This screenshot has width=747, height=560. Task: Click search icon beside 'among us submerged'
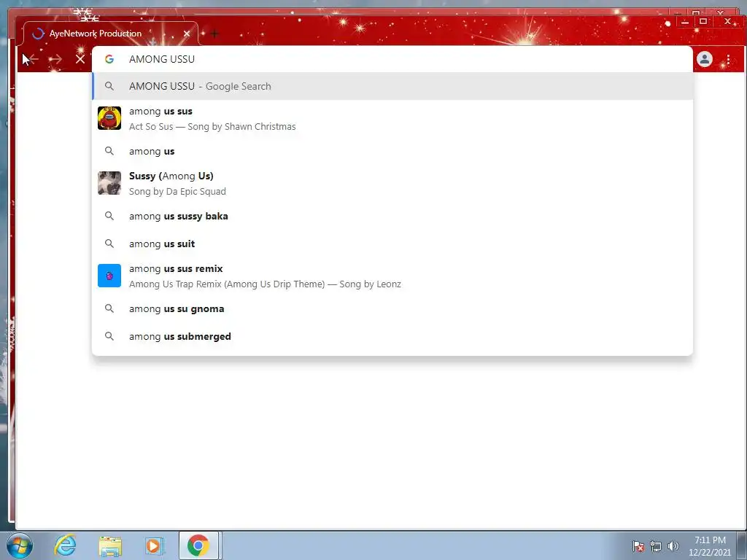[109, 336]
